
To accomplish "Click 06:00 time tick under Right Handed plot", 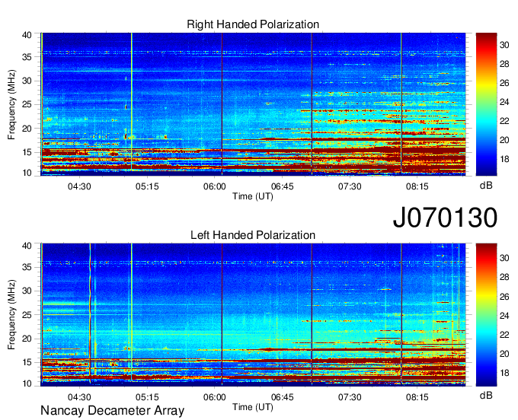I will tap(215, 186).
